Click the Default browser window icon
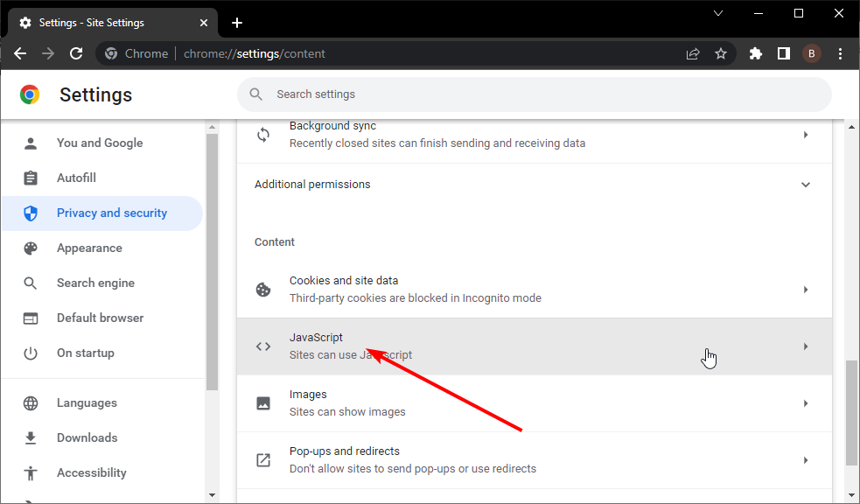 [x=31, y=318]
